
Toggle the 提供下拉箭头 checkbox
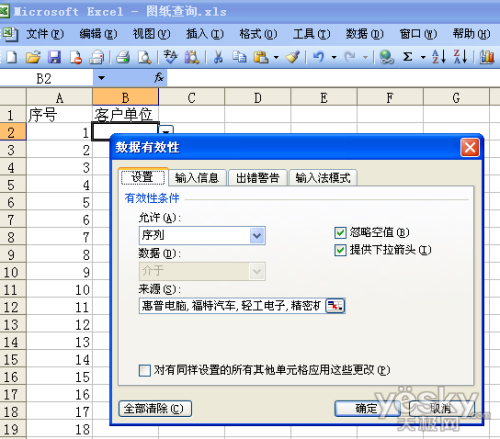(x=340, y=250)
